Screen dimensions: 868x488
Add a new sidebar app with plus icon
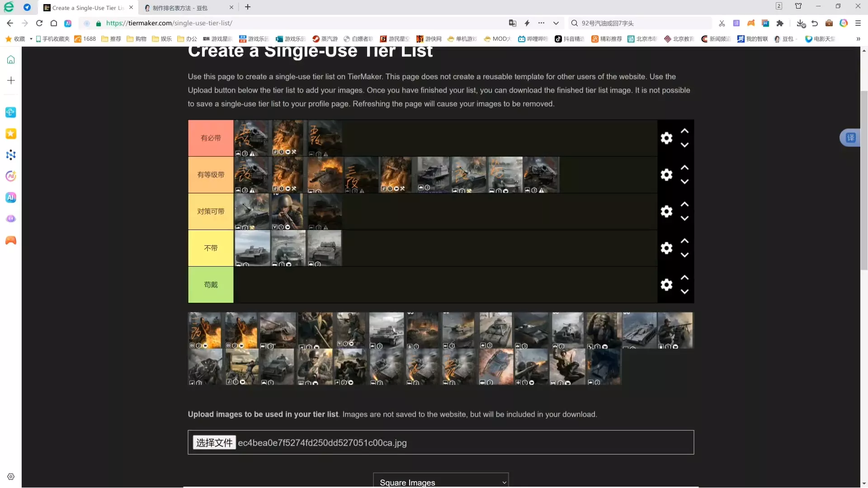(x=11, y=80)
